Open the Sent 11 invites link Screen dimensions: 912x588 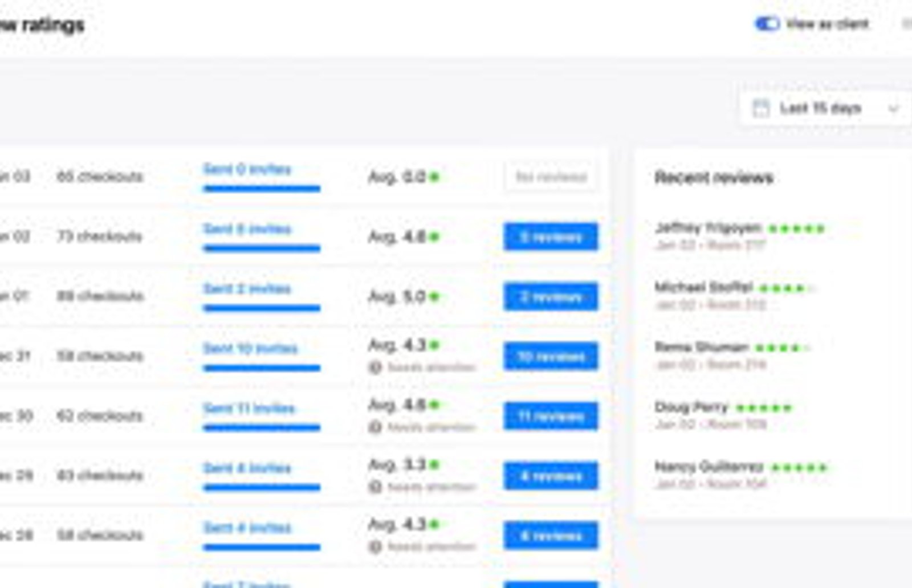[x=249, y=409]
